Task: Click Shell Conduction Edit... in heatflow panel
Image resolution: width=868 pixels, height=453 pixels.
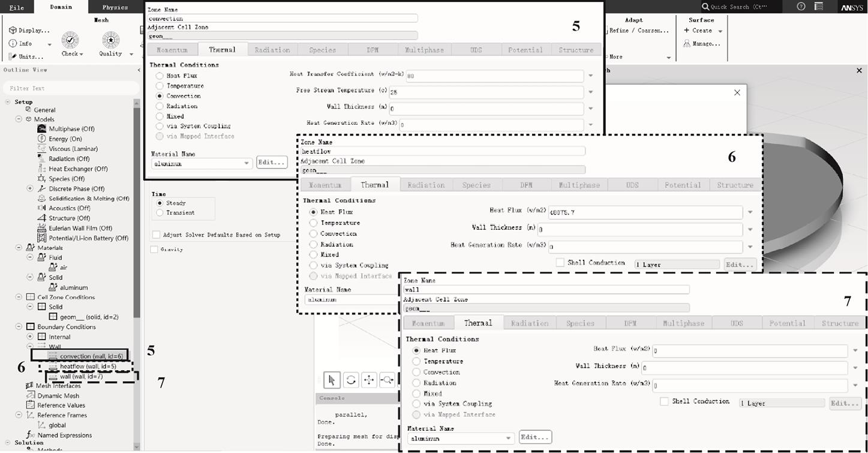Action: tap(740, 264)
